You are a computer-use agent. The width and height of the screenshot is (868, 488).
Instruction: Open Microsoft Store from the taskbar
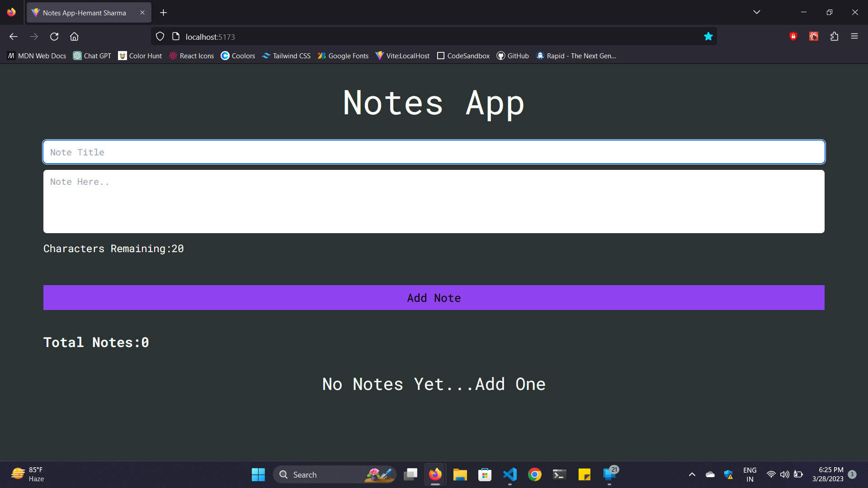pyautogui.click(x=485, y=474)
